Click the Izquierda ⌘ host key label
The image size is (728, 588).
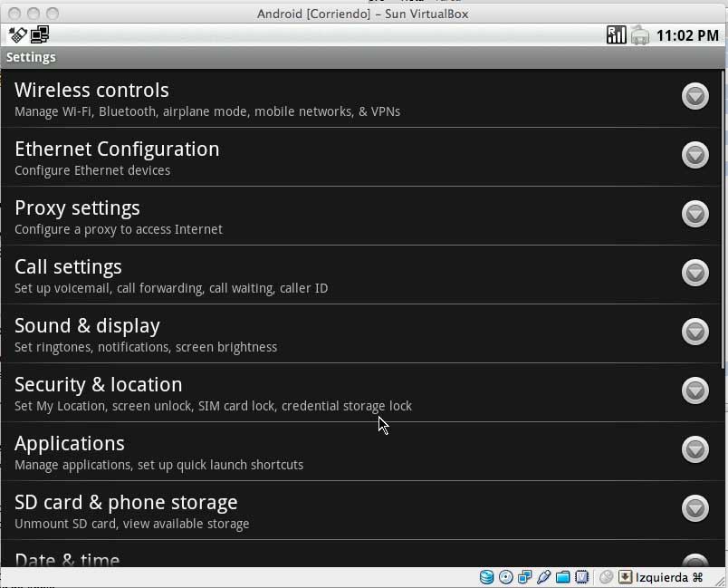(669, 577)
